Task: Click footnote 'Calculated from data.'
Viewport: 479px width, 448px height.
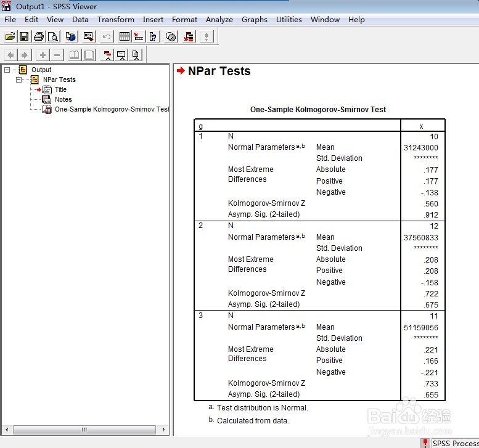Action: (x=252, y=421)
